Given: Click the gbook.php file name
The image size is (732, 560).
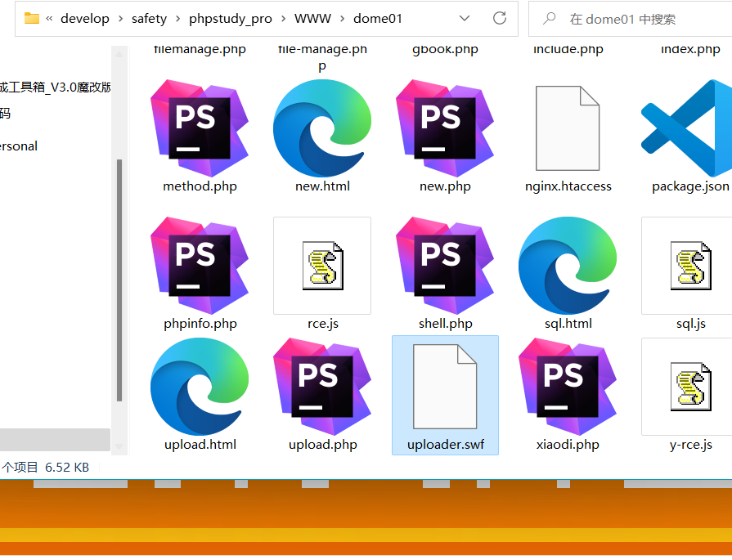Looking at the screenshot, I should click(446, 49).
